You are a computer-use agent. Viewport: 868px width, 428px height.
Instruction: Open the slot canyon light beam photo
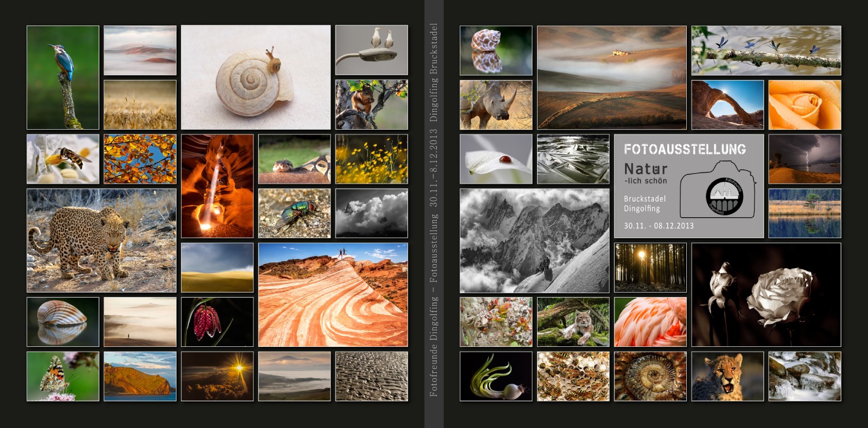[x=218, y=186]
